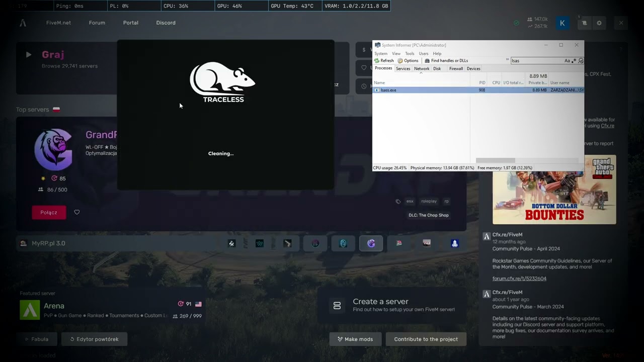Click the horizontal scrollbar in process list
The image size is (644, 362).
[496, 160]
